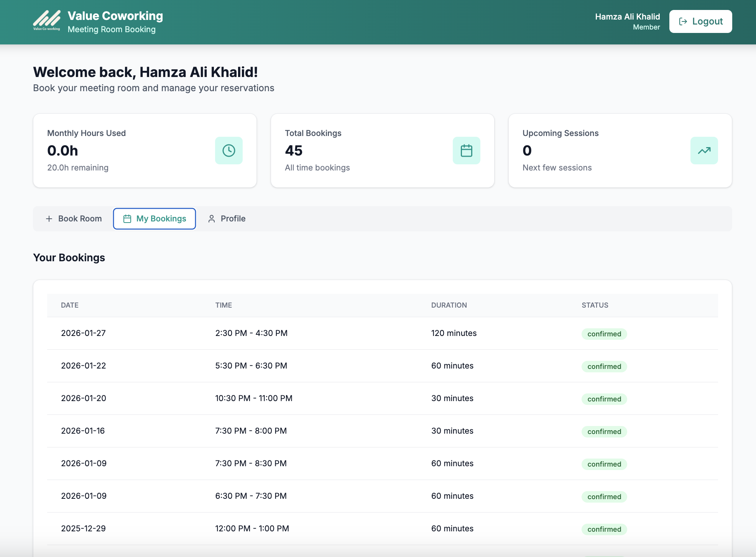Click the 7:30 PM - 8:00 PM time entry

251,431
